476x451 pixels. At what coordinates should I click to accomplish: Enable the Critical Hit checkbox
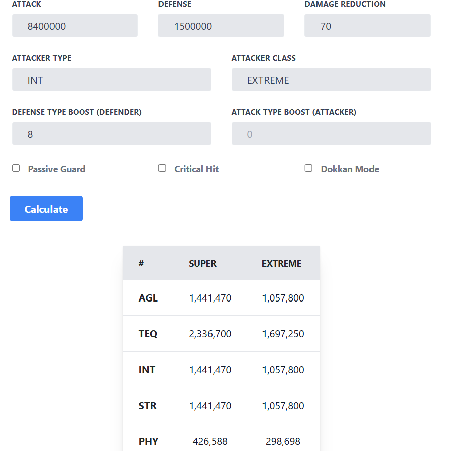tap(162, 168)
